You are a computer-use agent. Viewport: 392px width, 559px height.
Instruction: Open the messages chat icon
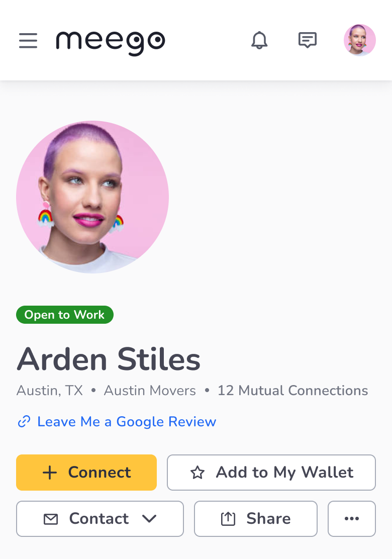[308, 40]
